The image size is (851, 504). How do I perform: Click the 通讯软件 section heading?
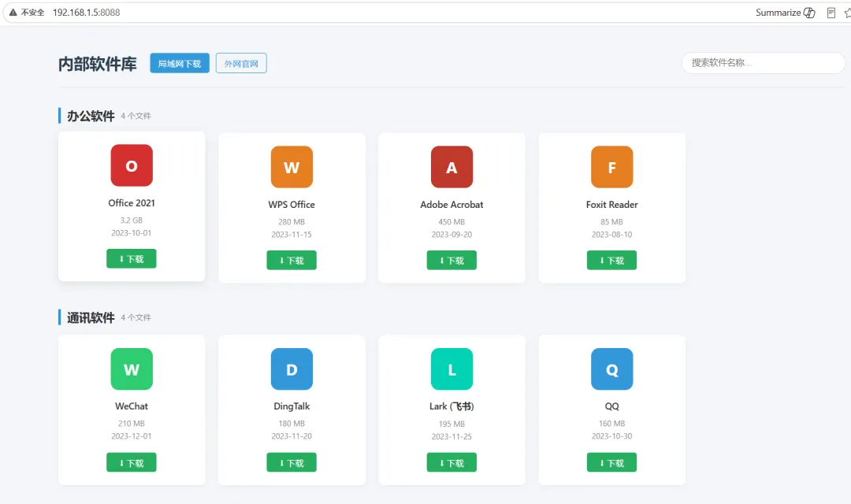click(91, 318)
